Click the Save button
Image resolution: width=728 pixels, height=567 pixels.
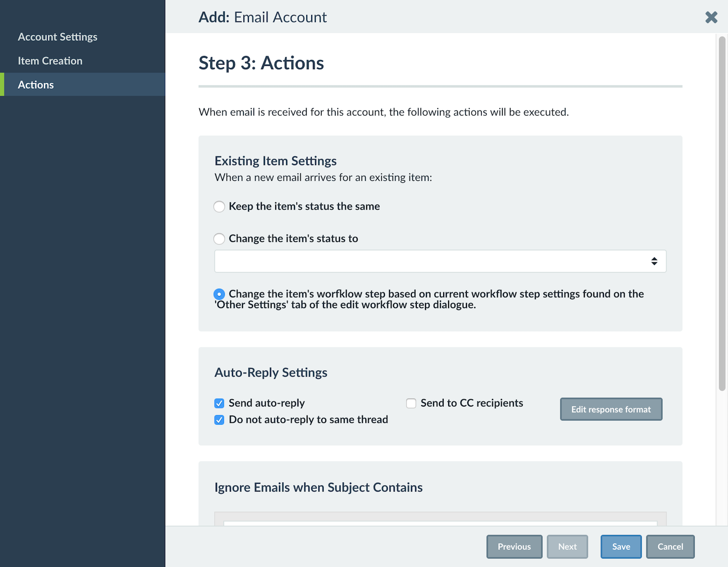click(x=621, y=547)
